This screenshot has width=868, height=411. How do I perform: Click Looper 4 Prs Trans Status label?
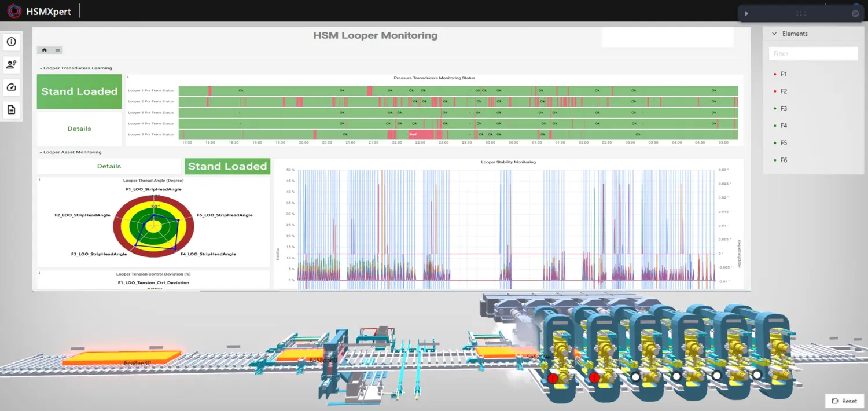(150, 123)
